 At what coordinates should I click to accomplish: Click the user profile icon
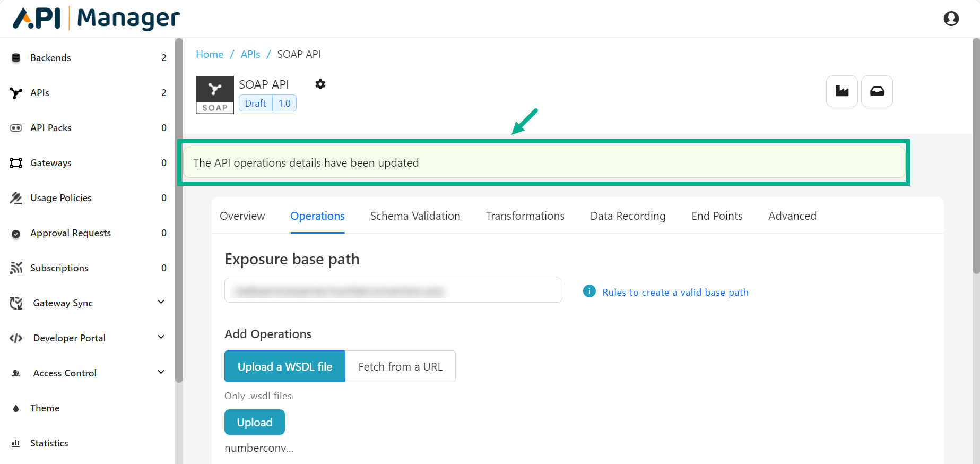tap(951, 19)
